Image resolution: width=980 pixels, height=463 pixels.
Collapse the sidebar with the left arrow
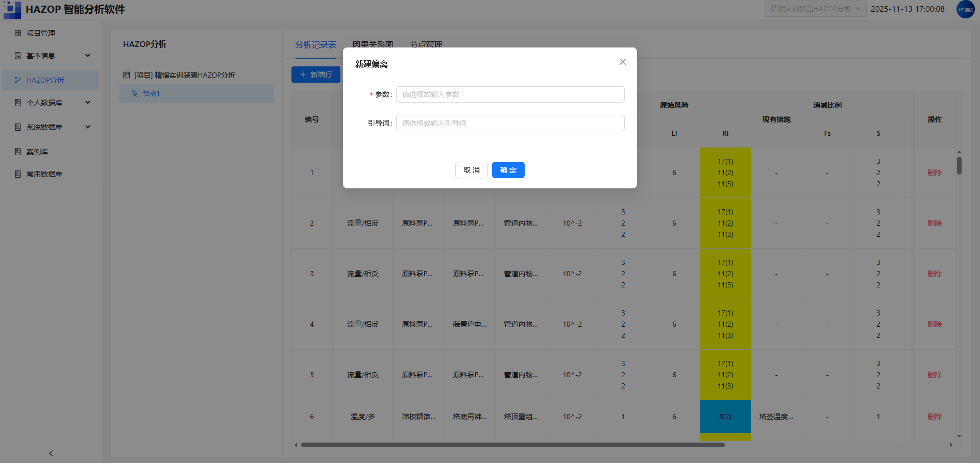(51, 453)
